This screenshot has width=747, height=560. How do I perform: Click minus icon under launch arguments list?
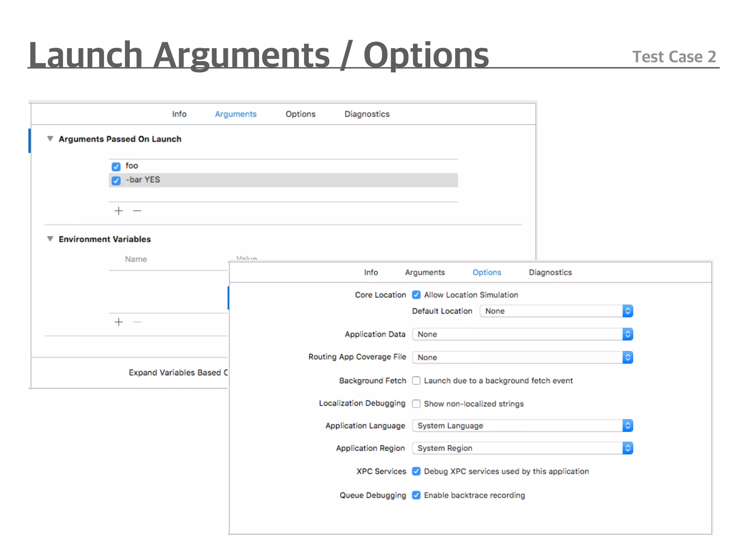(137, 211)
